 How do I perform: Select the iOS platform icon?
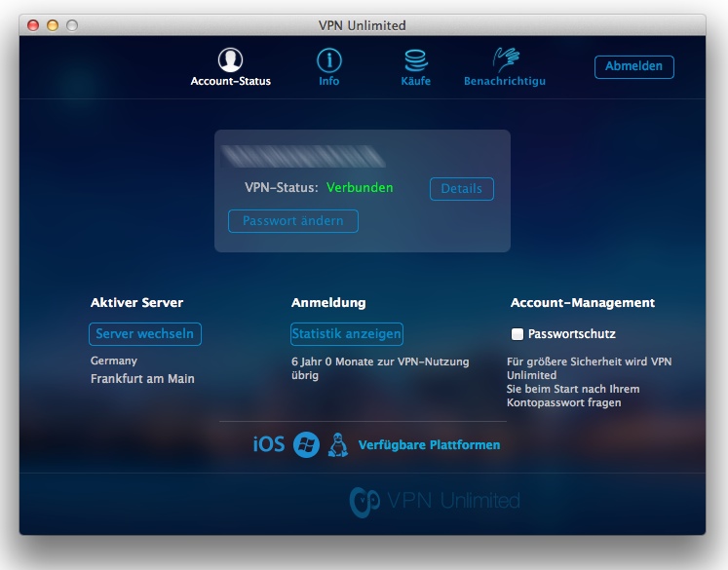(x=269, y=444)
